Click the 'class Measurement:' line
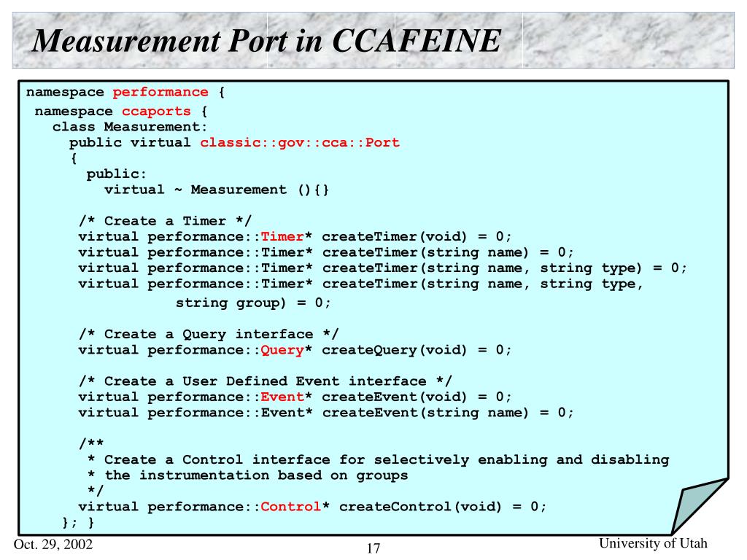 pyautogui.click(x=130, y=127)
